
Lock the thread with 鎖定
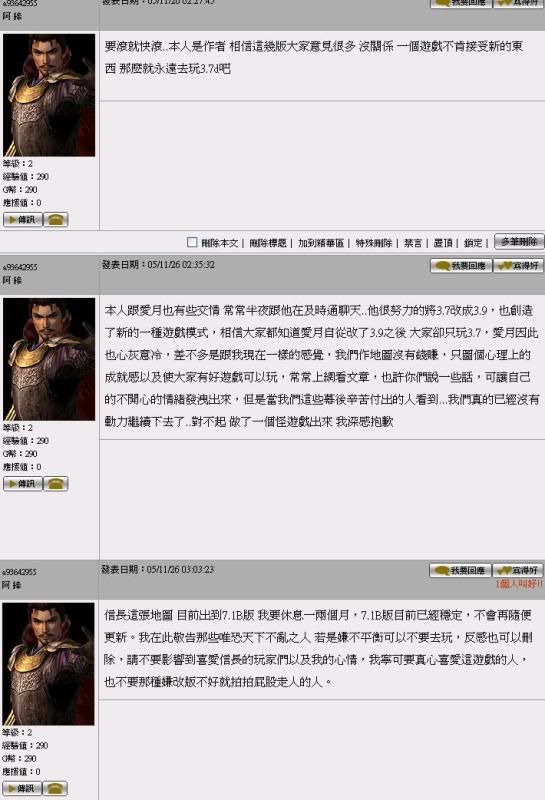(473, 243)
